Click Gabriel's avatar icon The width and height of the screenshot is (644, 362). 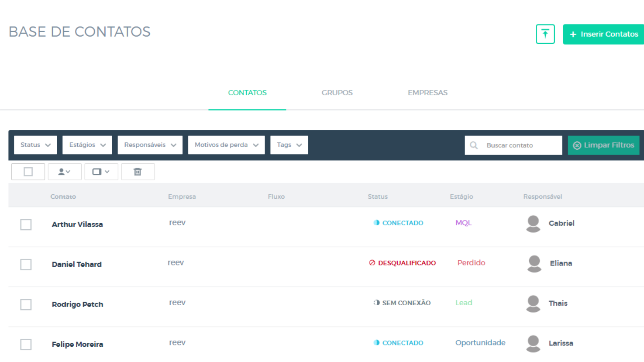(x=533, y=224)
